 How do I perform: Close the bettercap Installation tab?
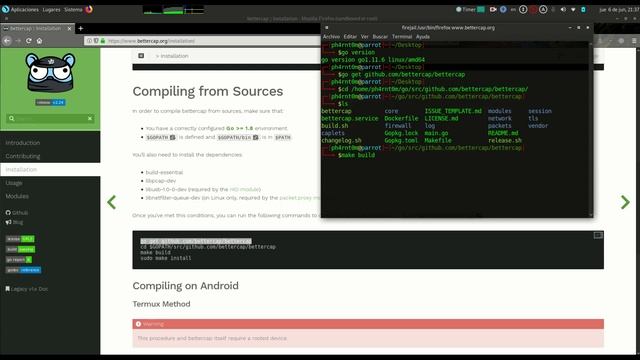click(x=69, y=29)
